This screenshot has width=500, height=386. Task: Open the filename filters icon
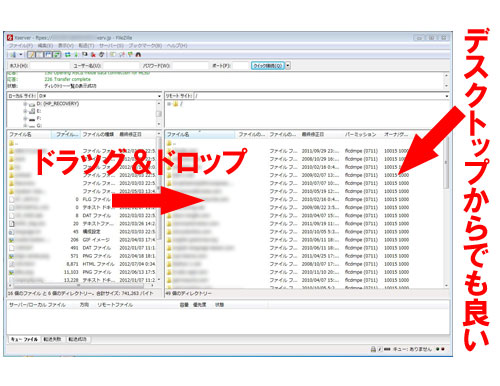click(113, 55)
